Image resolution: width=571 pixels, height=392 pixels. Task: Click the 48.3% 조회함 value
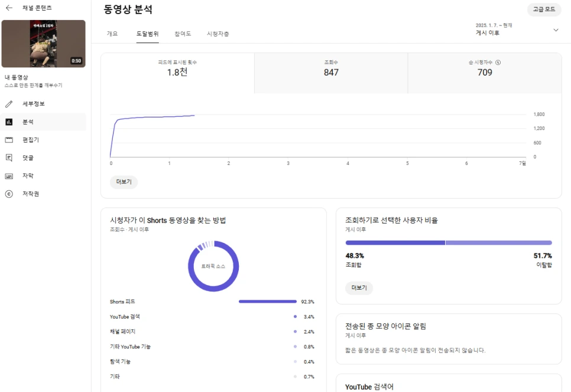(355, 256)
